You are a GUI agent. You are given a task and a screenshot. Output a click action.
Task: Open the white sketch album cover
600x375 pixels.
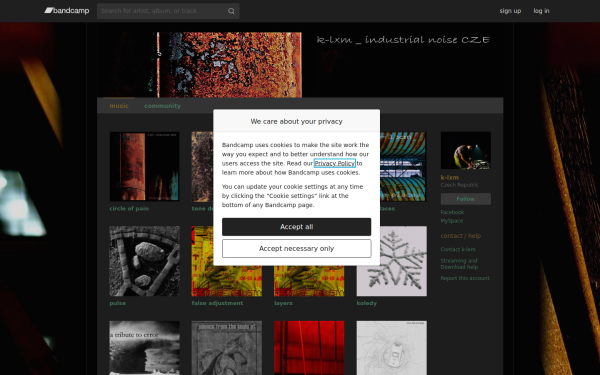coord(391,348)
